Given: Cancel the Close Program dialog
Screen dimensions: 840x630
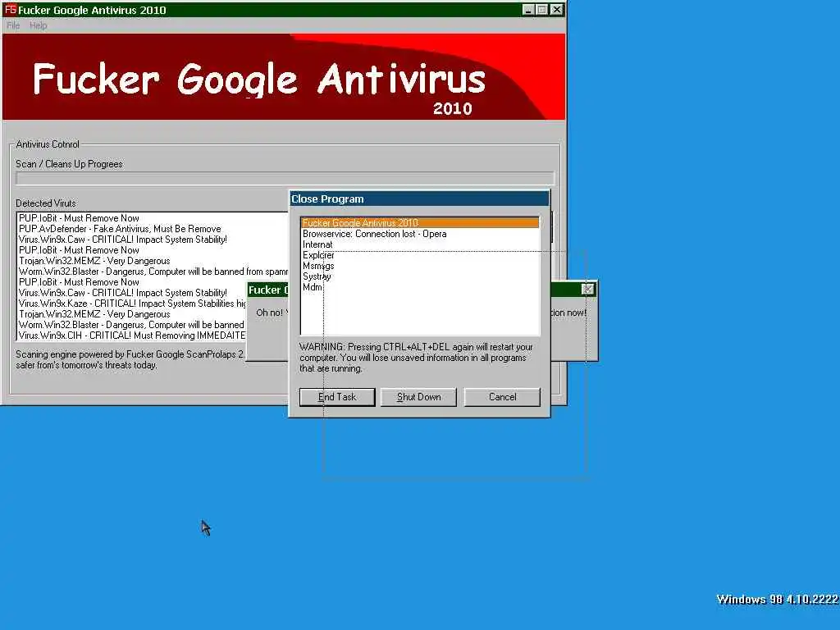Looking at the screenshot, I should pos(502,397).
